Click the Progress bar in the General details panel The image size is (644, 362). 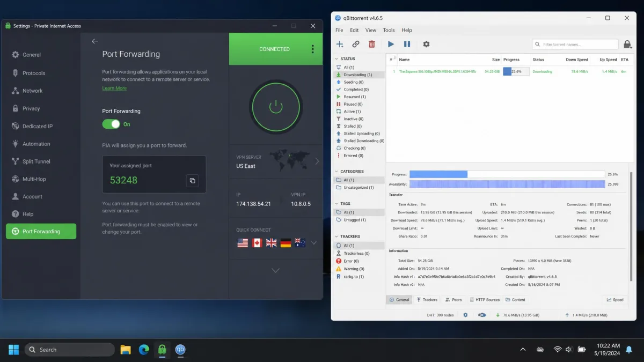(507, 174)
